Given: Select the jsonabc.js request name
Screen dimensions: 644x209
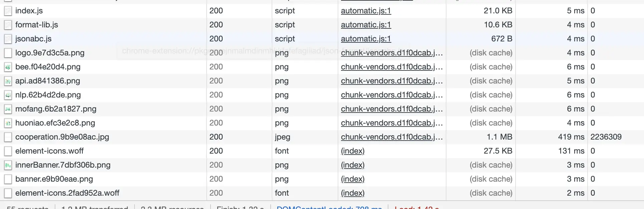Looking at the screenshot, I should [33, 39].
